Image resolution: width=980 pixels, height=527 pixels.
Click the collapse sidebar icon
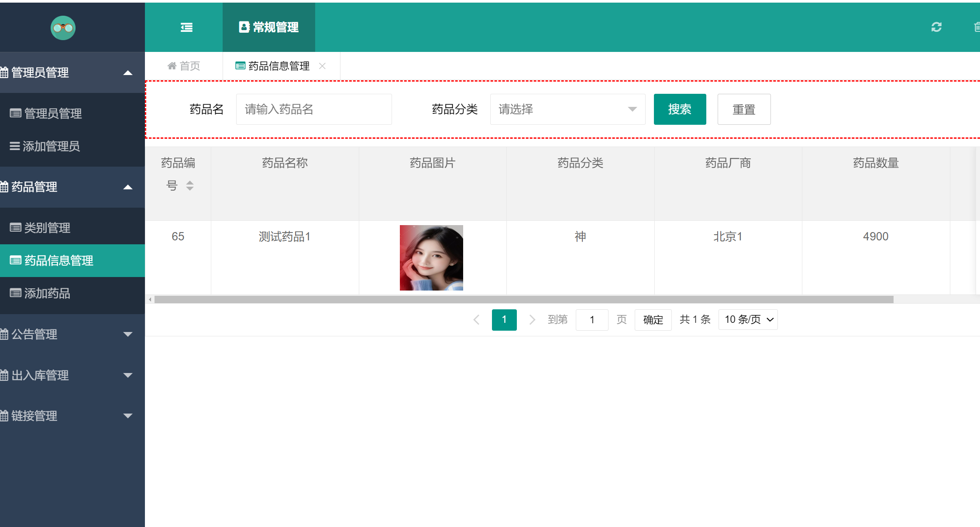(x=186, y=27)
